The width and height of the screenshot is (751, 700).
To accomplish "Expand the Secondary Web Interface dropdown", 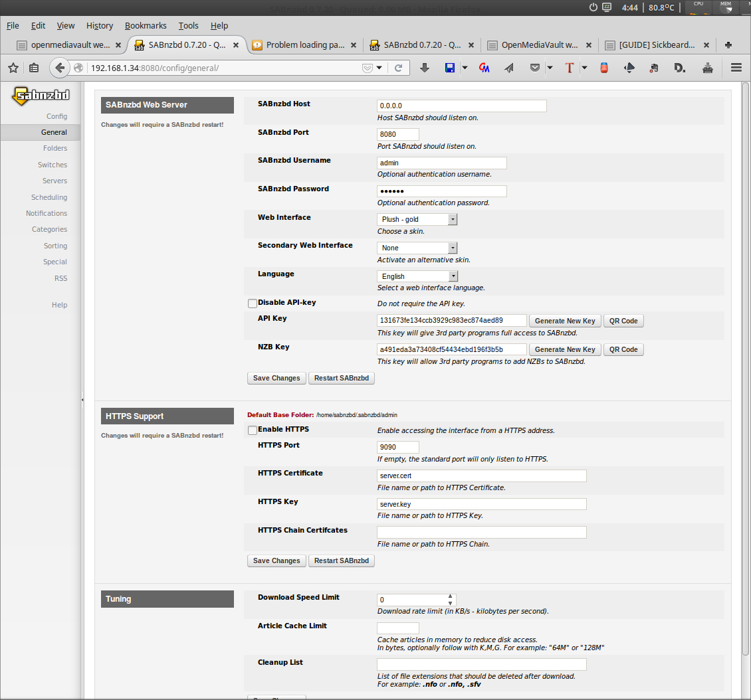I will coord(417,248).
